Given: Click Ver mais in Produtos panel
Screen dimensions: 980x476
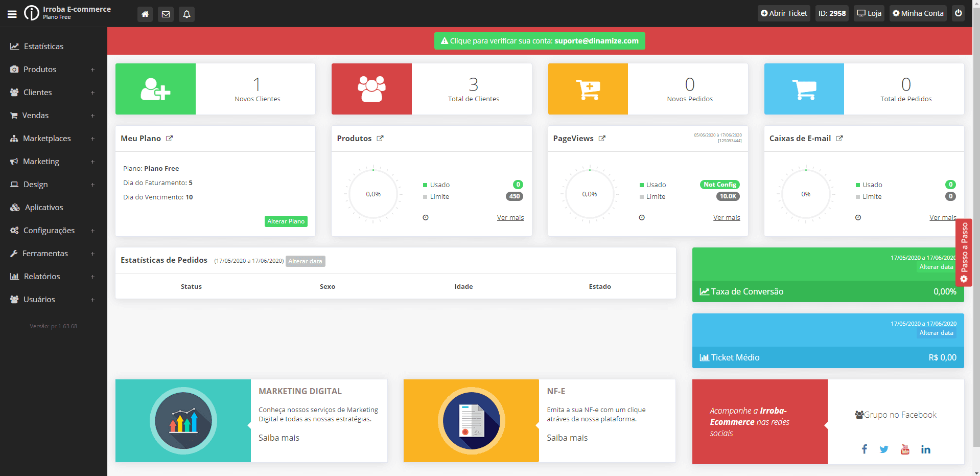Looking at the screenshot, I should point(510,218).
